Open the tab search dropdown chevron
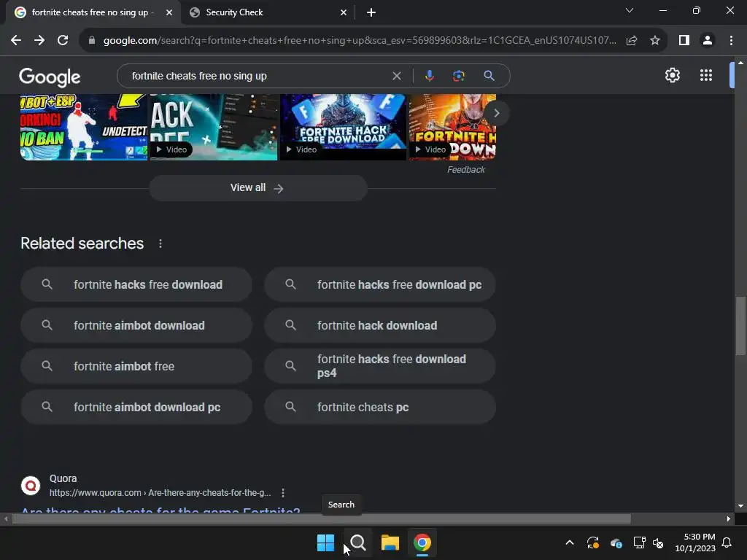This screenshot has height=560, width=747. pos(630,10)
